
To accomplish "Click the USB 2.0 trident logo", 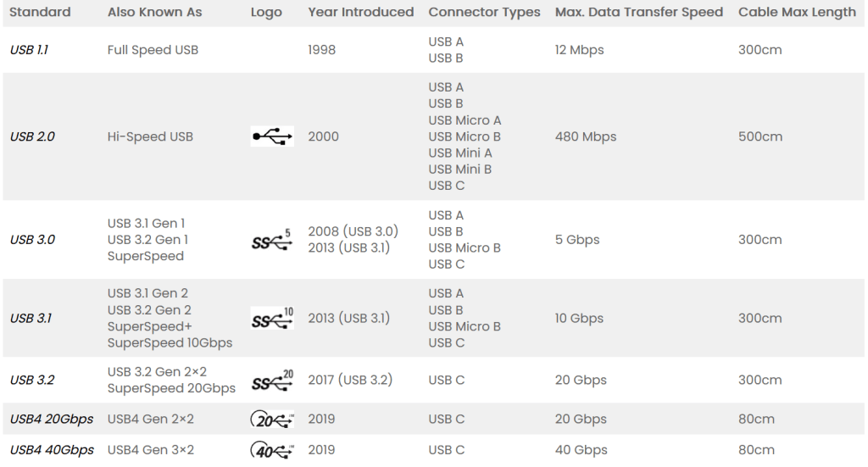I will [x=272, y=136].
